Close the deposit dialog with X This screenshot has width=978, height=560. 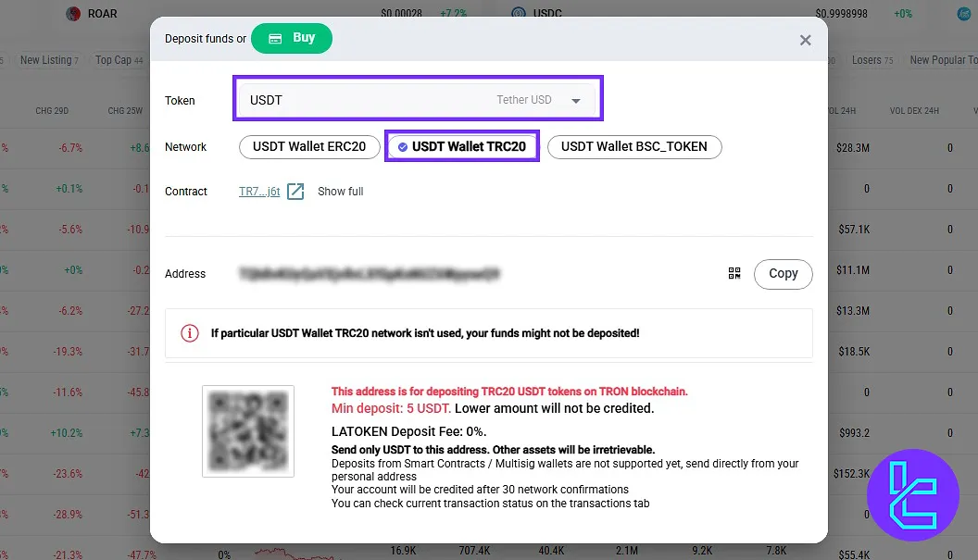pos(805,40)
